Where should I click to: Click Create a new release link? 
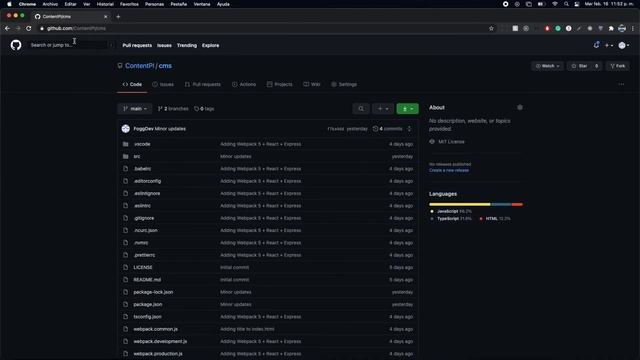pyautogui.click(x=449, y=170)
